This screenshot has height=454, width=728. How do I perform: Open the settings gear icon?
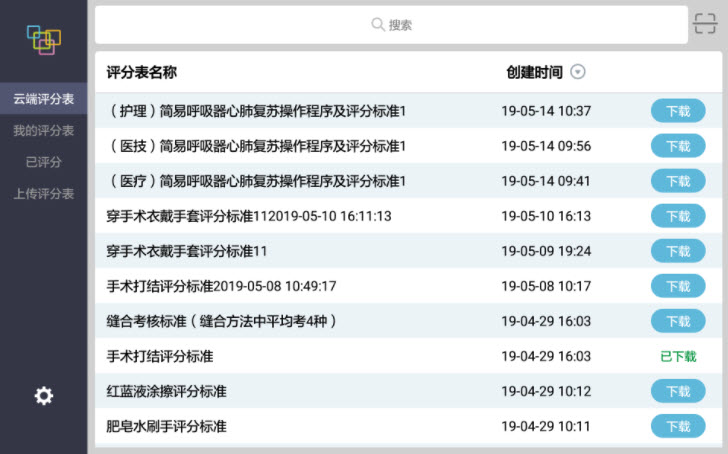pos(44,396)
